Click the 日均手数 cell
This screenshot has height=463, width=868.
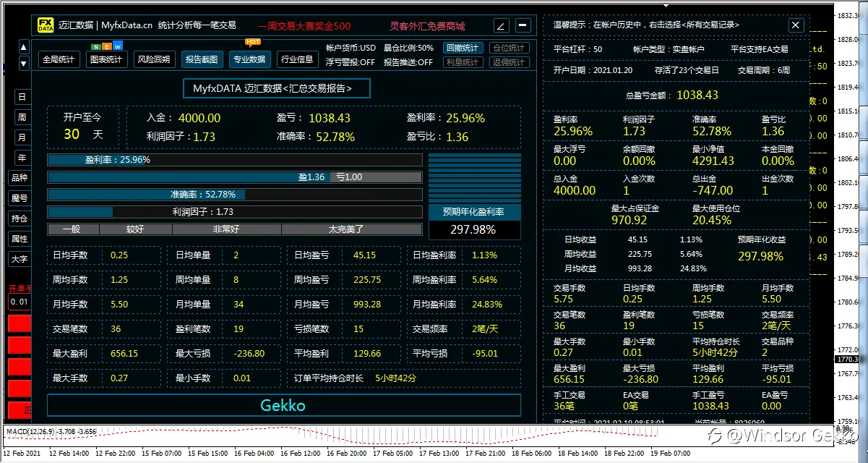(x=103, y=255)
